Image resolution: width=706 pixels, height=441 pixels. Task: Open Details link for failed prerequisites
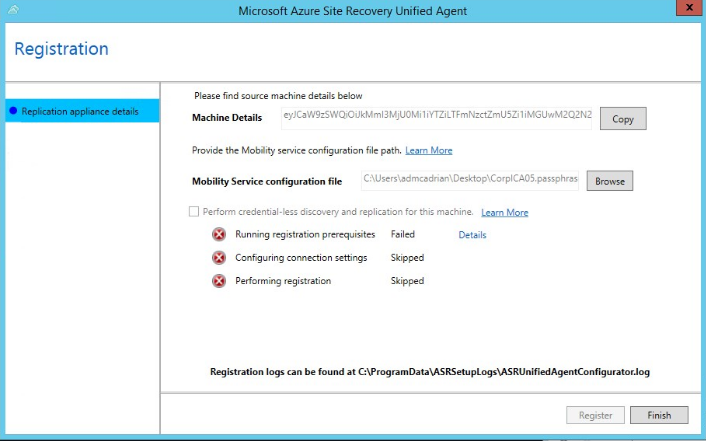click(x=472, y=235)
